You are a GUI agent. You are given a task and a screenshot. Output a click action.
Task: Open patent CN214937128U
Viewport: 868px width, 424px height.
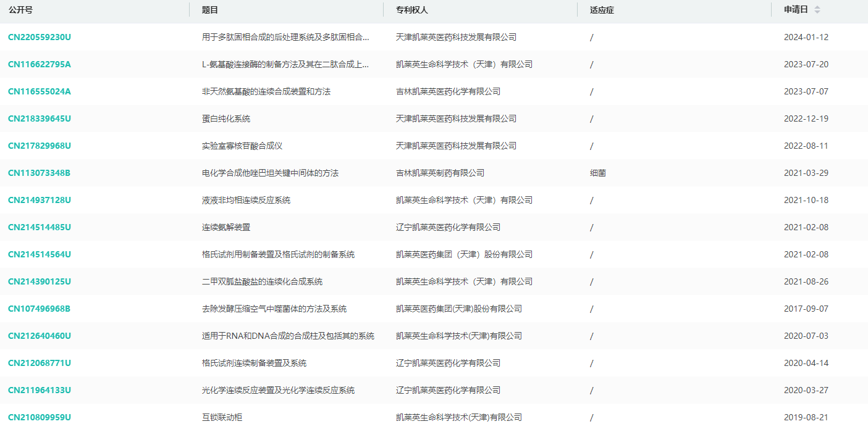tap(40, 200)
